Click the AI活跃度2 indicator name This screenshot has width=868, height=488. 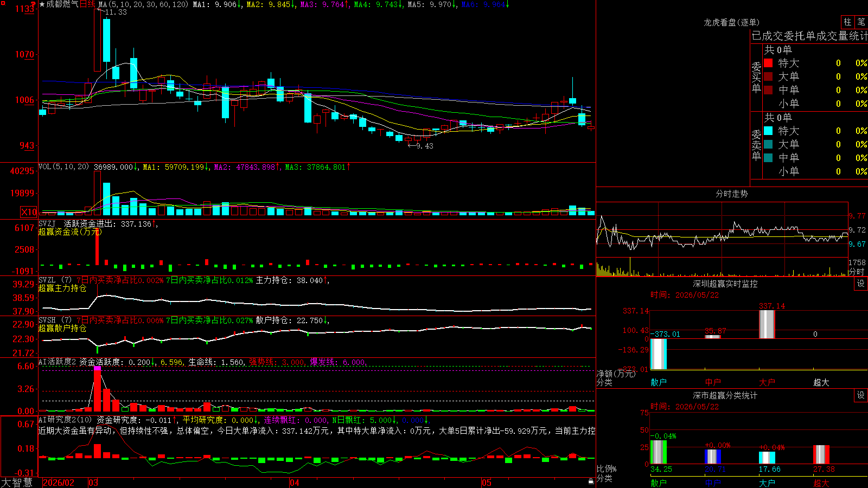click(x=58, y=362)
